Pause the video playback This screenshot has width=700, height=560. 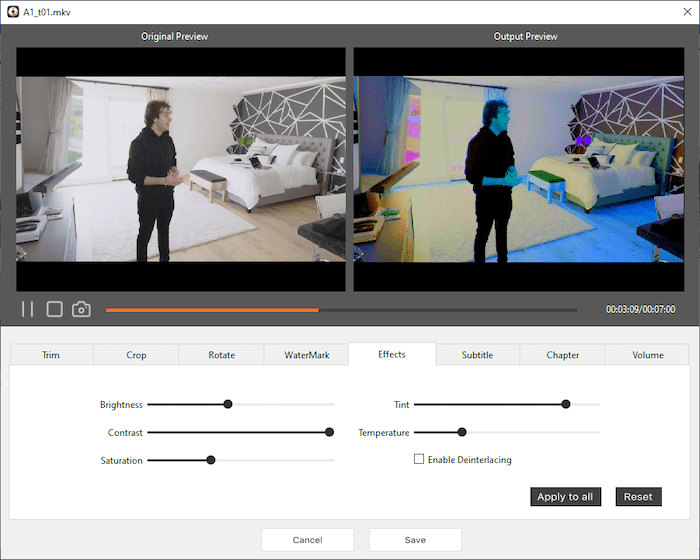coord(28,310)
